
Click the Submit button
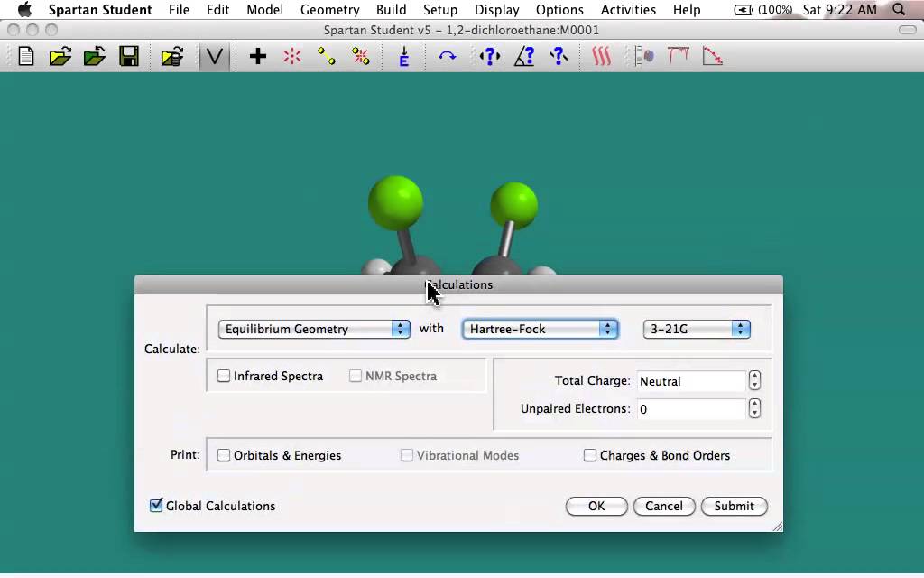[735, 506]
